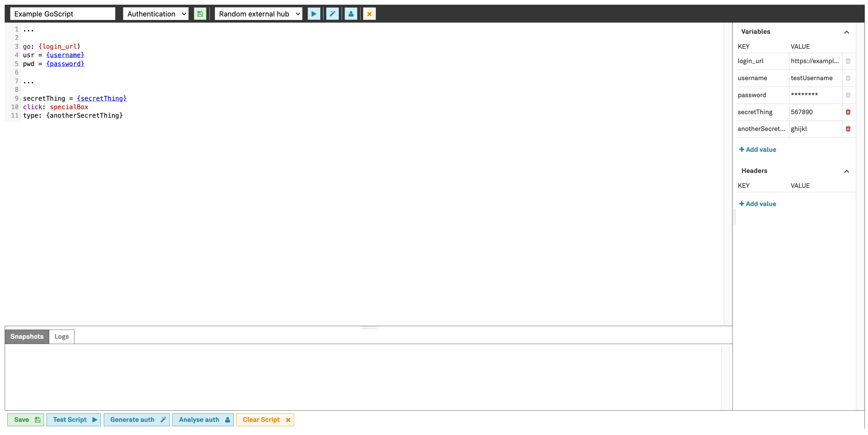Click the vertical splitter handle beside the Variables panel
This screenshot has height=435, width=868.
[x=734, y=217]
